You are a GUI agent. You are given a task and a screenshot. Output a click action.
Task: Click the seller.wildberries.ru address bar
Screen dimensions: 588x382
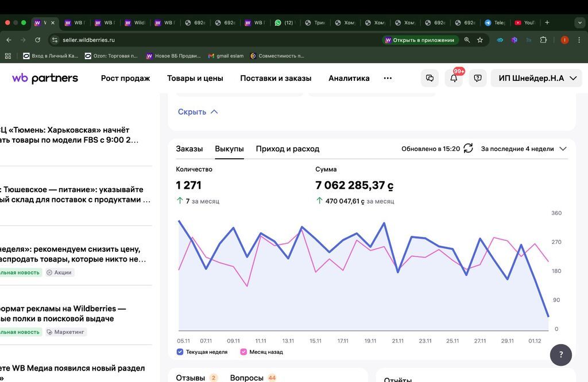(x=218, y=40)
